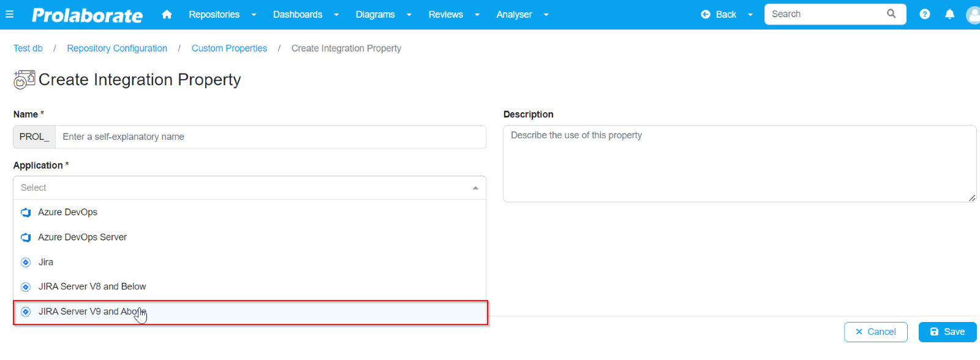Open the Analyser menu
980x360 pixels.
[514, 14]
